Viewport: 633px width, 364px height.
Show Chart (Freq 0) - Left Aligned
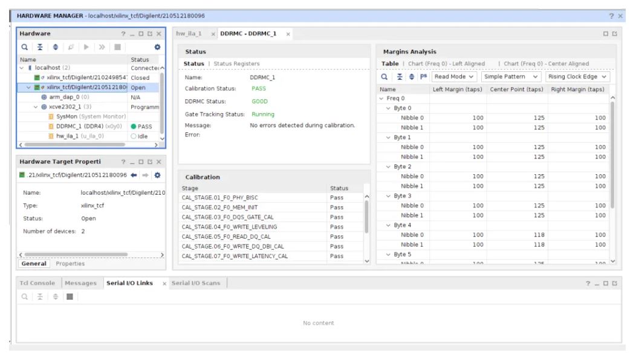(x=447, y=63)
